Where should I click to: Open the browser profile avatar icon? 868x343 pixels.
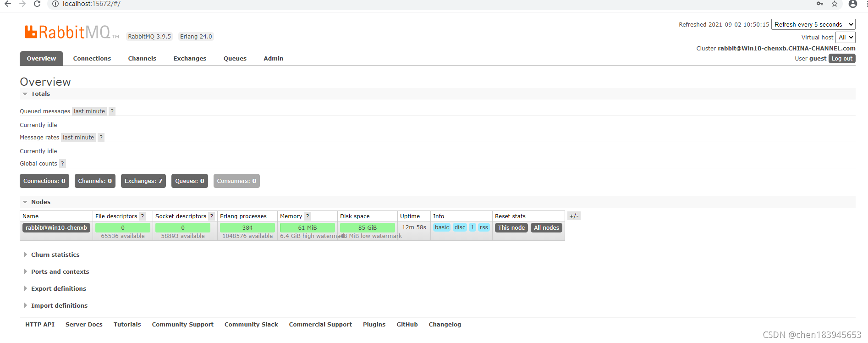click(853, 4)
